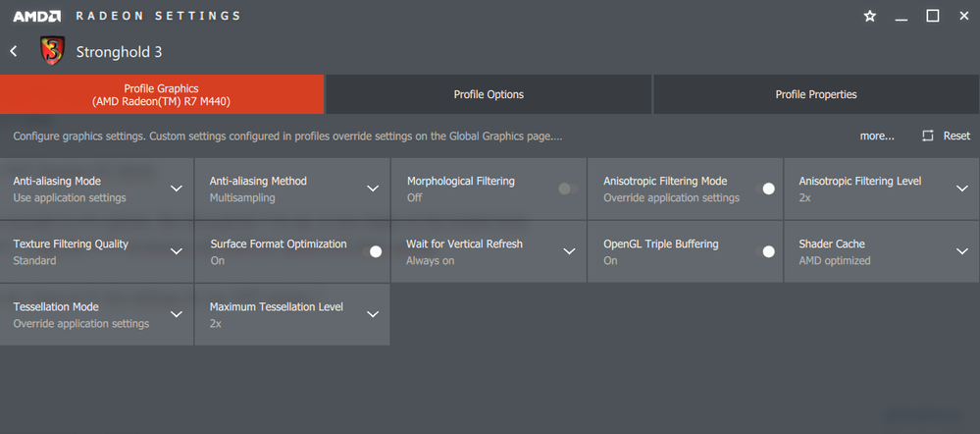Click the Reset button label
This screenshot has height=434, width=980.
coord(956,136)
